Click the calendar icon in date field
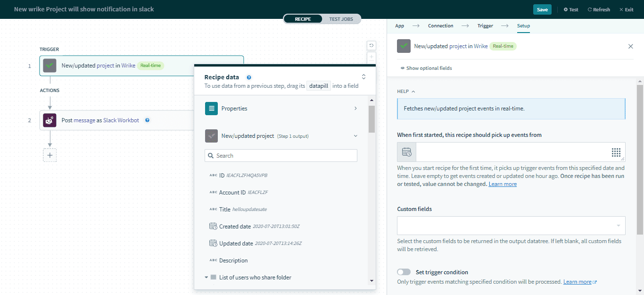Screen dimensions: 644x295 click(x=406, y=152)
